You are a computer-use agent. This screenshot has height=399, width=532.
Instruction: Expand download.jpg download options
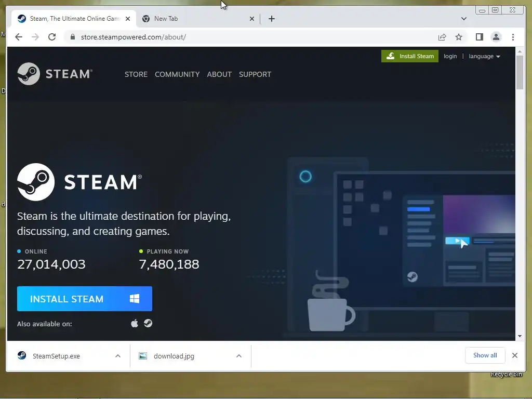239,356
